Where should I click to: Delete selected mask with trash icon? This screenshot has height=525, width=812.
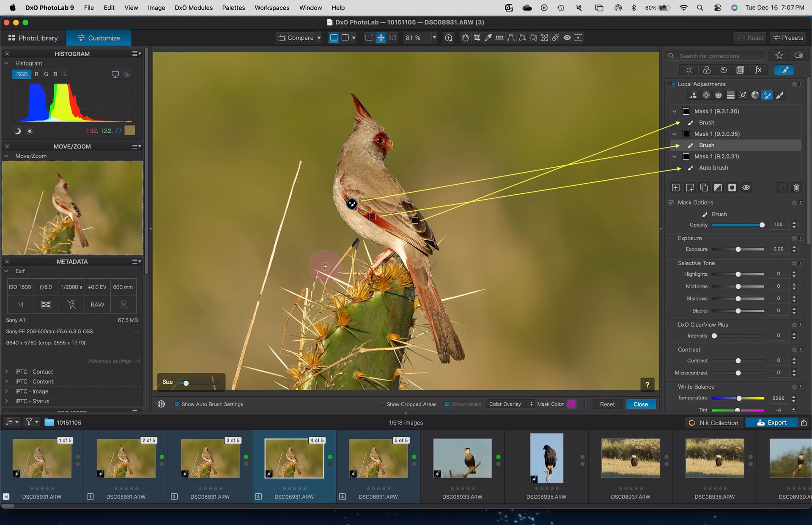point(796,187)
